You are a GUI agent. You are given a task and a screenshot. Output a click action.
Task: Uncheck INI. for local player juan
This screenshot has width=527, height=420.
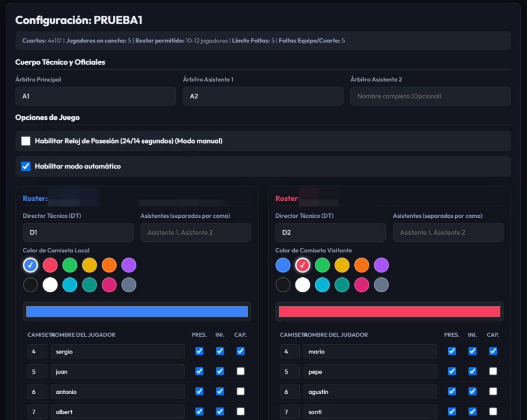[220, 371]
